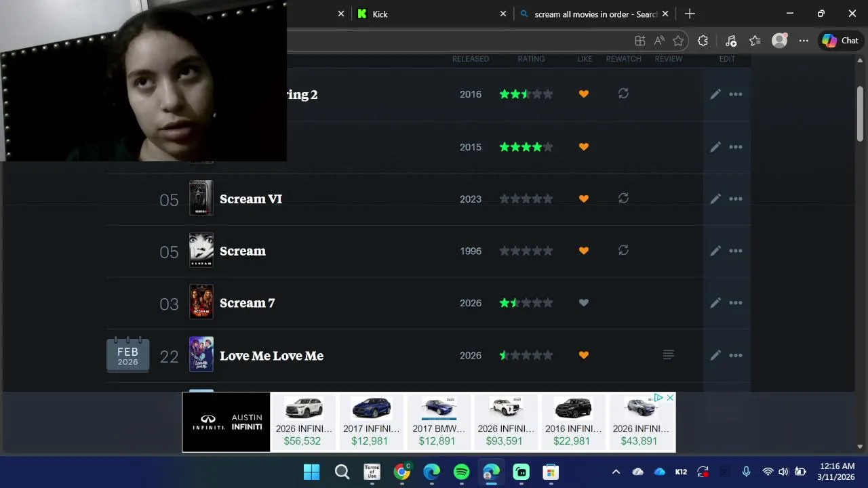The image size is (868, 488).
Task: Edit the 2016 film entry pencil icon
Action: (715, 94)
